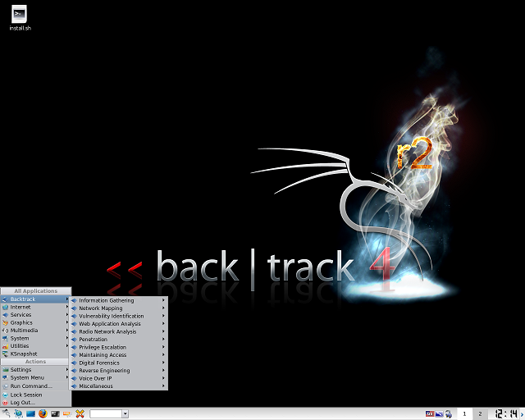Click the blue display tray icon
Image resolution: width=525 pixels, height=420 pixels.
pyautogui.click(x=439, y=414)
